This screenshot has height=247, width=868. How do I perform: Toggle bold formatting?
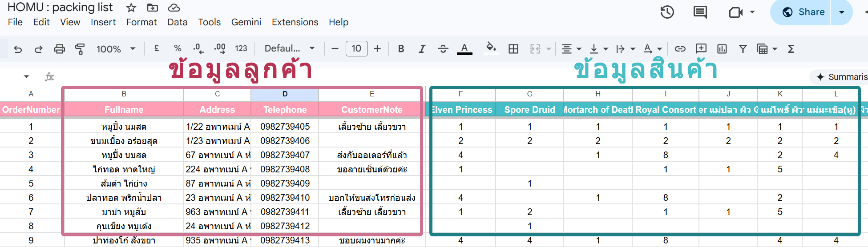pyautogui.click(x=401, y=49)
